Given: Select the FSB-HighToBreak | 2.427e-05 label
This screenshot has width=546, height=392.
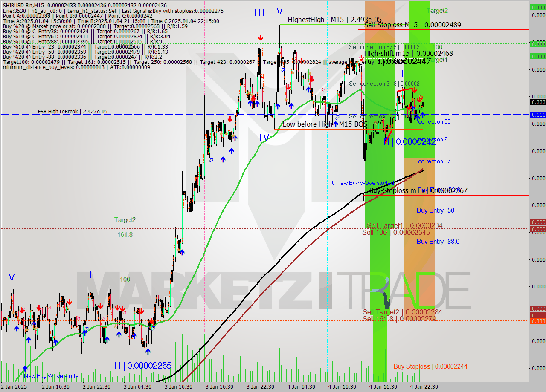Looking at the screenshot, I should click(73, 112).
